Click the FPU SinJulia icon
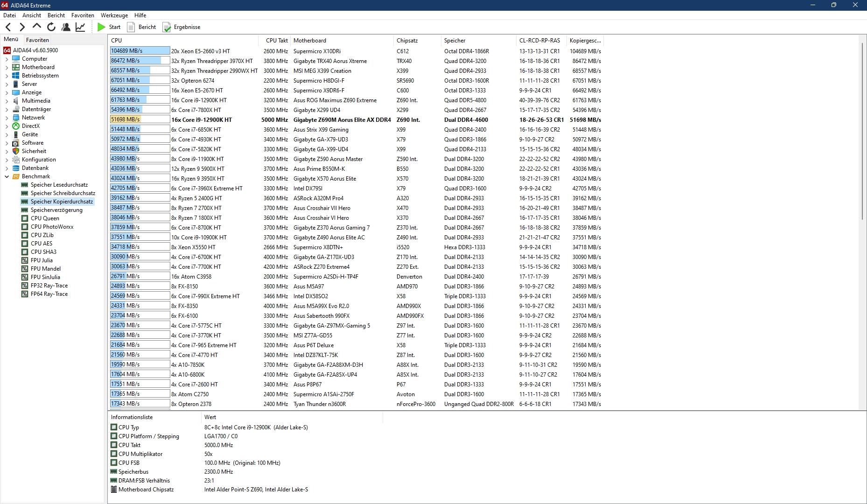Image resolution: width=867 pixels, height=504 pixels. [25, 277]
